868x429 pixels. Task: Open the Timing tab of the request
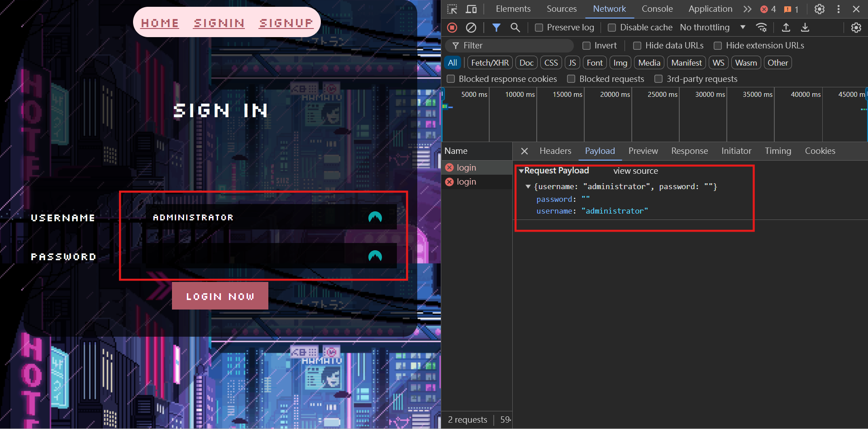tap(778, 151)
